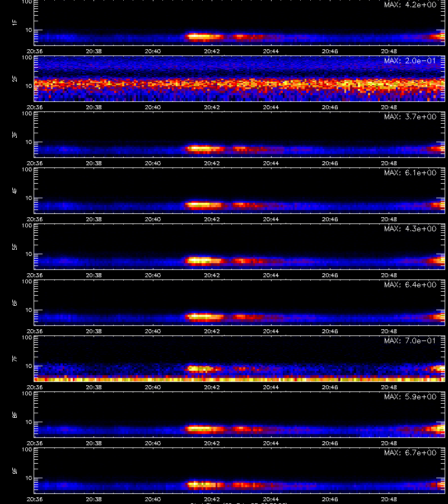Click the 3F panel axis label
This screenshot has width=448, height=504.
15,134
